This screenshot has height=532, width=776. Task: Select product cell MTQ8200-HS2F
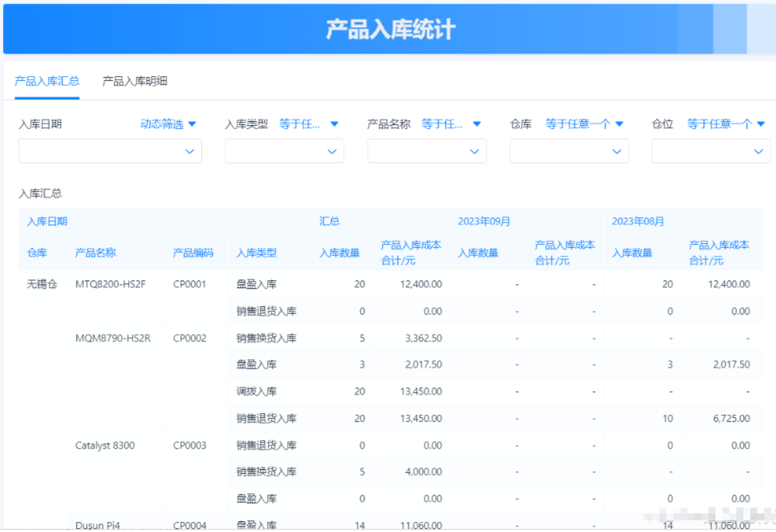[110, 284]
